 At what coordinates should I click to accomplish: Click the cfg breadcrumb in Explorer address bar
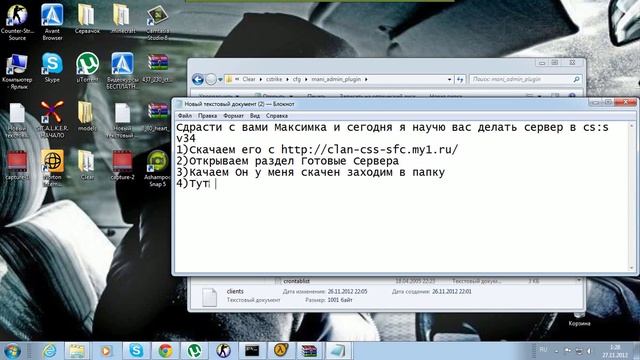pyautogui.click(x=297, y=79)
